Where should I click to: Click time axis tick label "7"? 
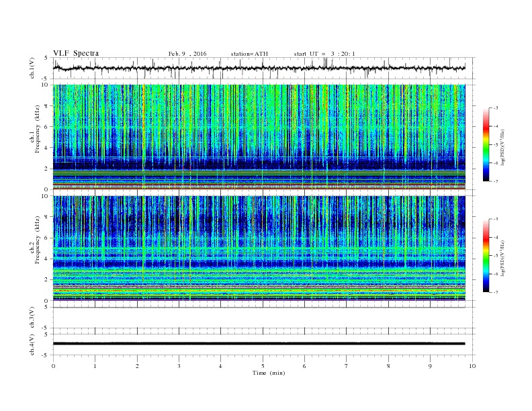[347, 366]
